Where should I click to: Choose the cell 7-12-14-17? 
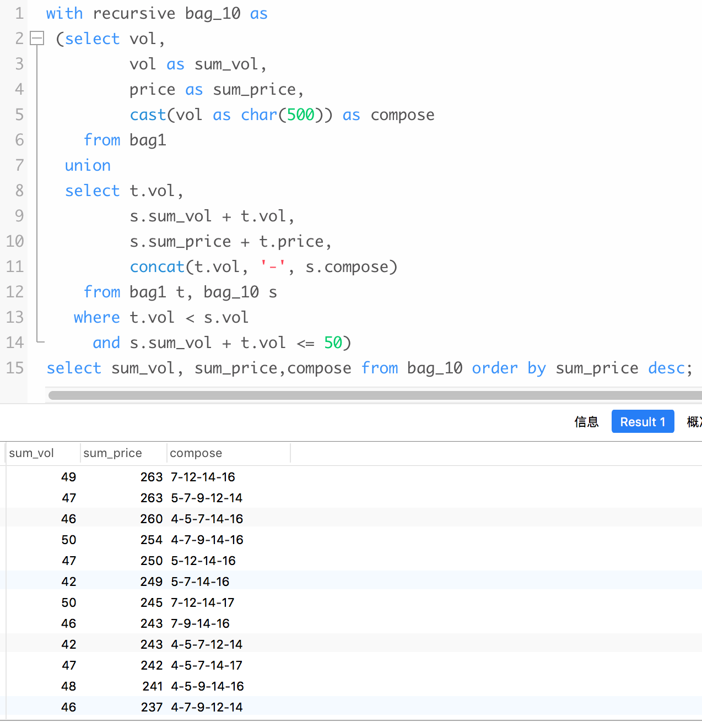click(203, 602)
